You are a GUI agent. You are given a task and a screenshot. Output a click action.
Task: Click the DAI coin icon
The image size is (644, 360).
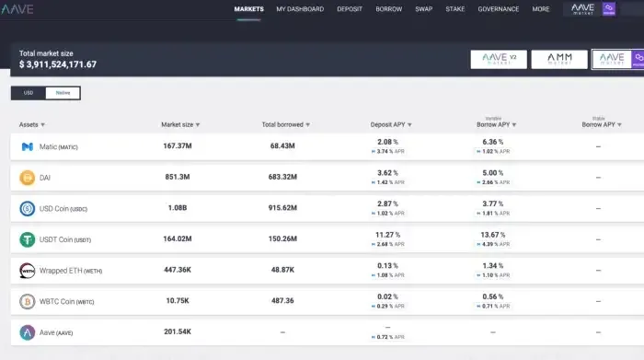point(27,178)
